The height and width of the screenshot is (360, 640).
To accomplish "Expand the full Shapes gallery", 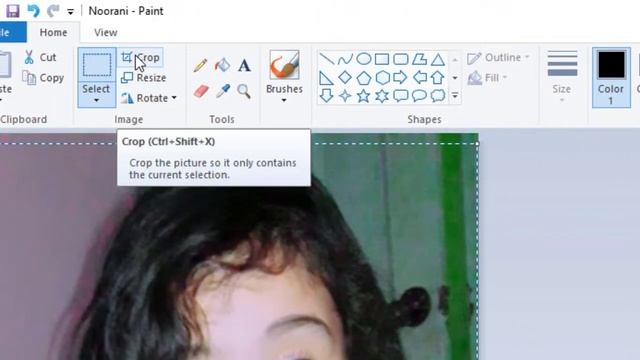I will (x=455, y=96).
